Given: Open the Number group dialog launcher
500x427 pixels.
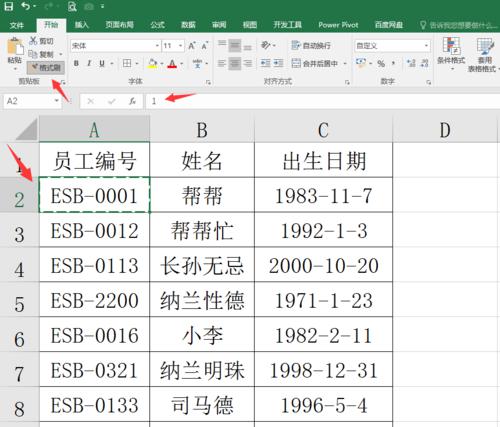Looking at the screenshot, I should point(429,82).
